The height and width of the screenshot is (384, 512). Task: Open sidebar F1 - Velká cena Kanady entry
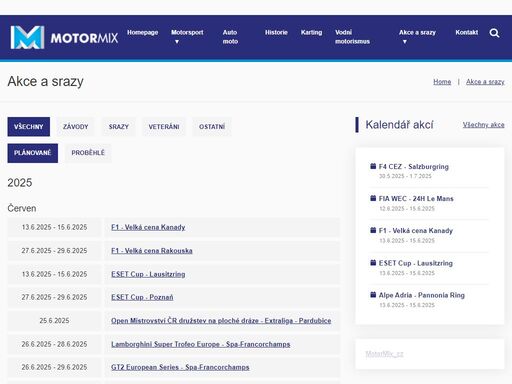pyautogui.click(x=416, y=230)
